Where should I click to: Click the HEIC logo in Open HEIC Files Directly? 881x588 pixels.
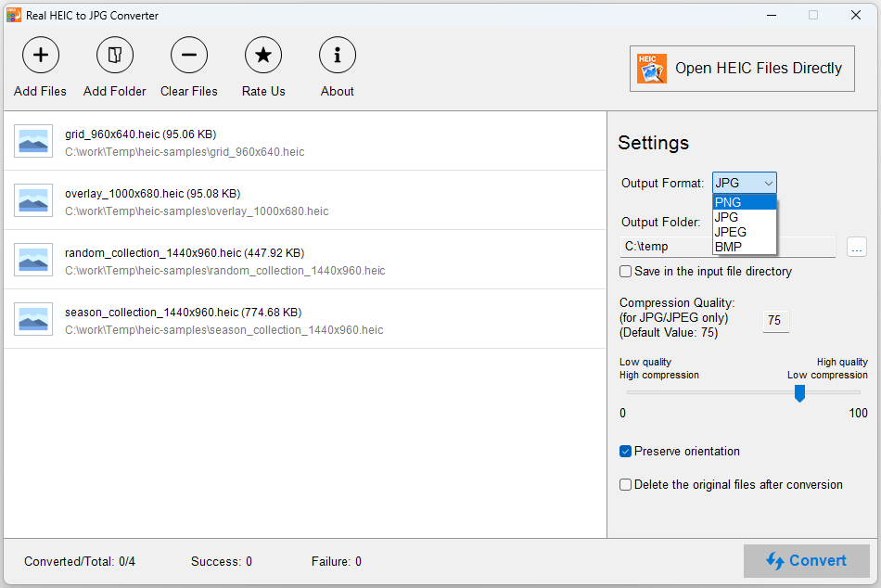[x=652, y=68]
